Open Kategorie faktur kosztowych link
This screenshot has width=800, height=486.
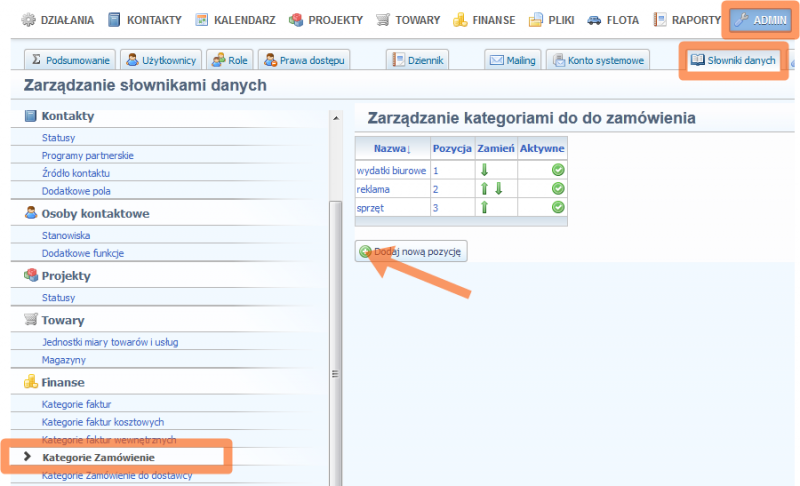pos(102,422)
